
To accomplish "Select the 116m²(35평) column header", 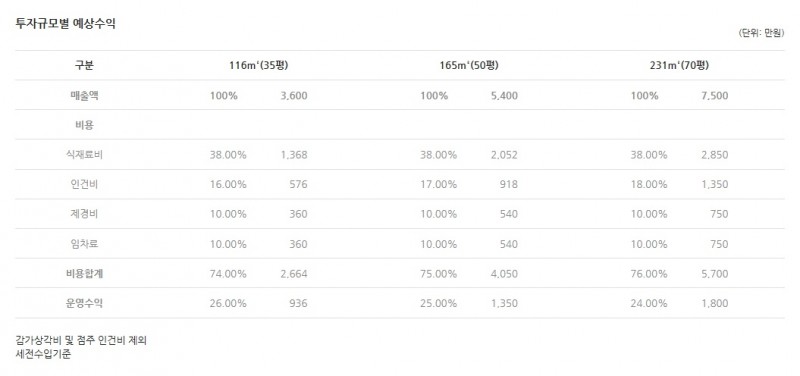I will pyautogui.click(x=259, y=65).
